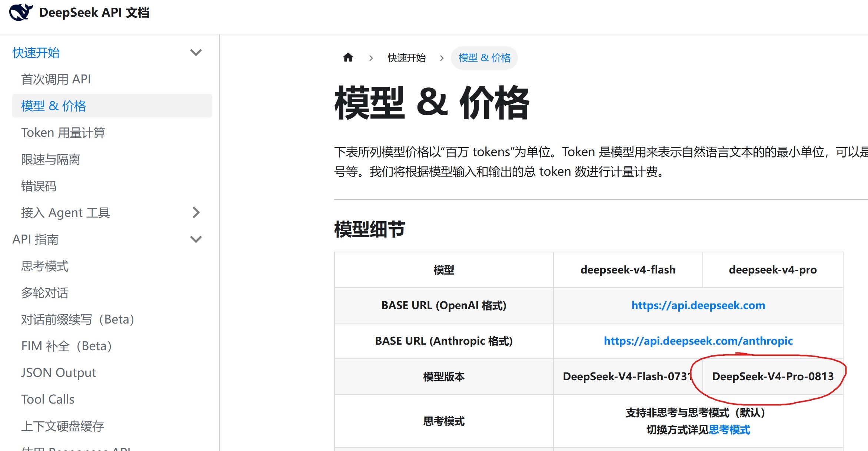Click the 模型细节 section heading
Viewport: 868px width, 451px height.
[x=369, y=229]
